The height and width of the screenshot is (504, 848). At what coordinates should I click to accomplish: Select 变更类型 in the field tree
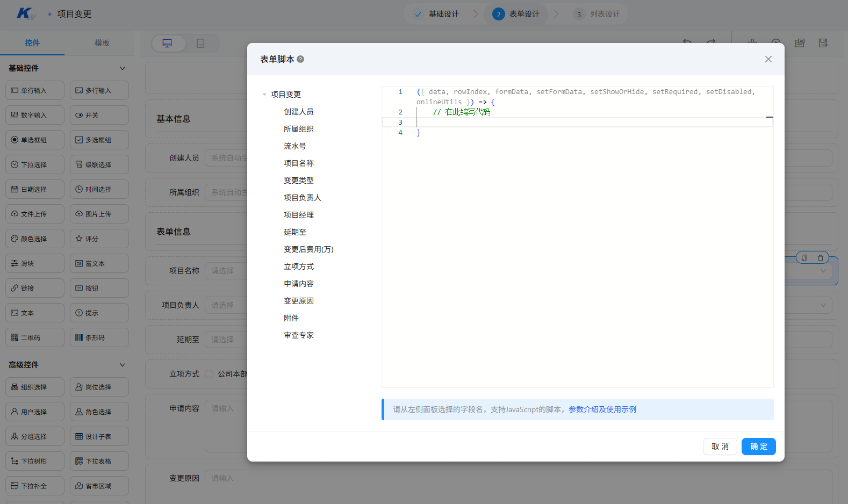click(299, 181)
